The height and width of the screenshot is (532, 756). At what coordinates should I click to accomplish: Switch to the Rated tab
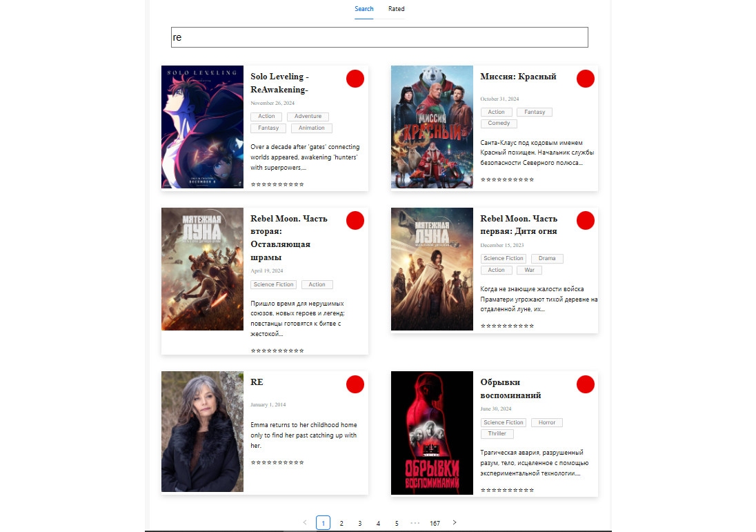397,9
